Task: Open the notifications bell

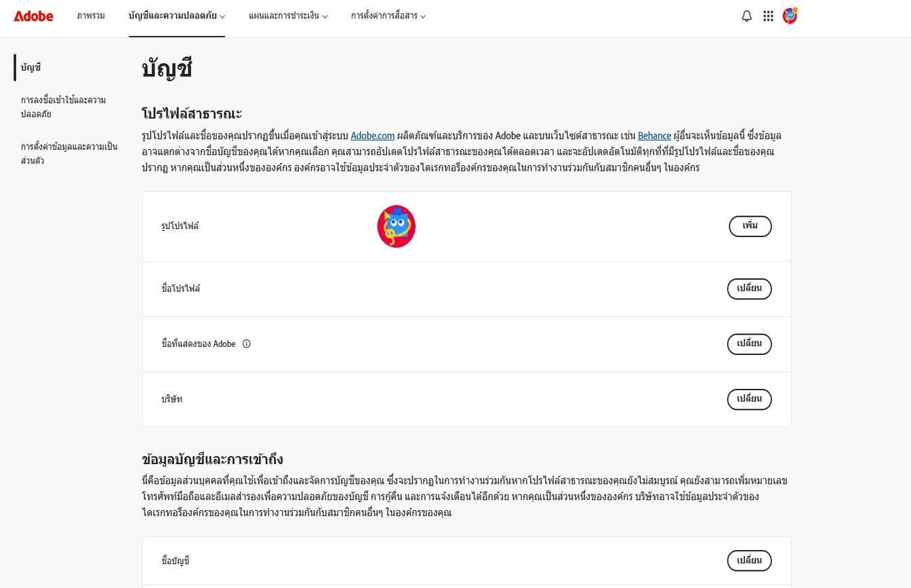Action: coord(746,16)
